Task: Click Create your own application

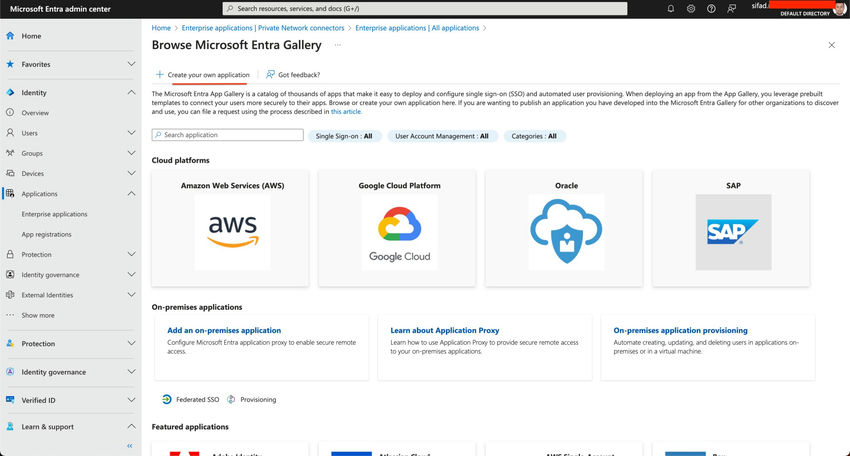Action: point(203,75)
